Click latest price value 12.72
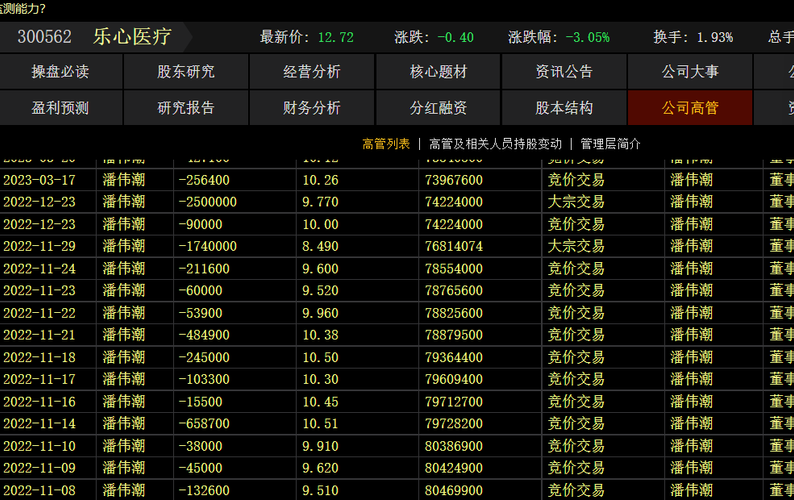The height and width of the screenshot is (500, 794). click(x=336, y=37)
